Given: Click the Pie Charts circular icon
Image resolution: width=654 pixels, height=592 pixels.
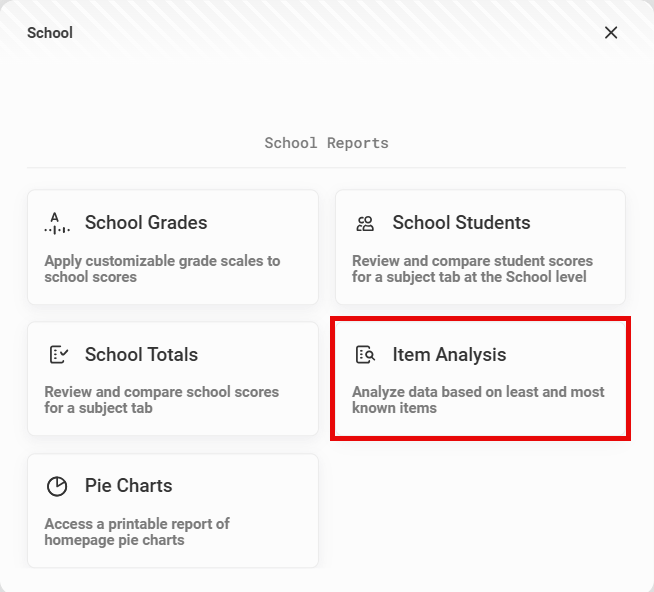Looking at the screenshot, I should tap(57, 486).
